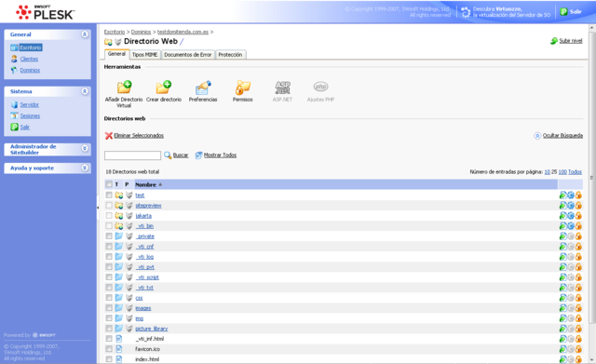
Task: Expand the Administrador de SiteBuilder section
Action: (85, 148)
